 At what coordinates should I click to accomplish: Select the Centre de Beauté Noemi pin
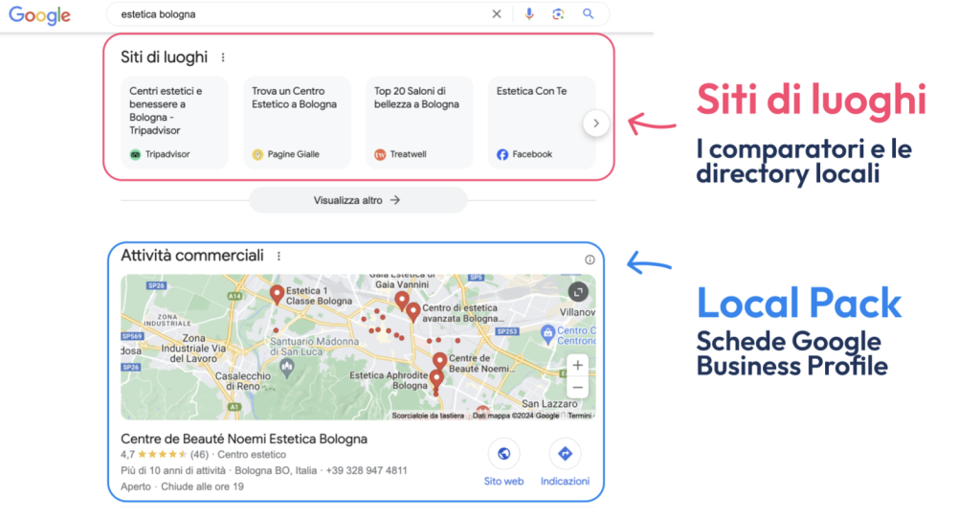coord(440,361)
